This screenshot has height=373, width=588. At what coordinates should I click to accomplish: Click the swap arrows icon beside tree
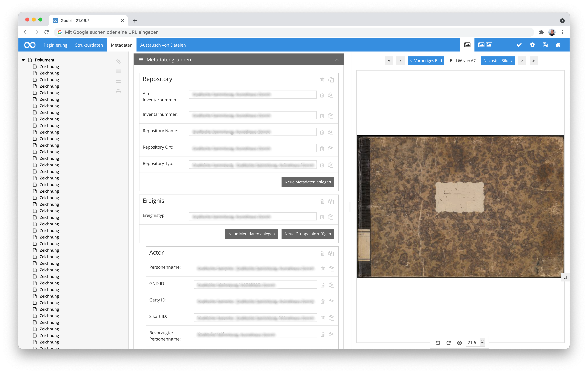118,81
